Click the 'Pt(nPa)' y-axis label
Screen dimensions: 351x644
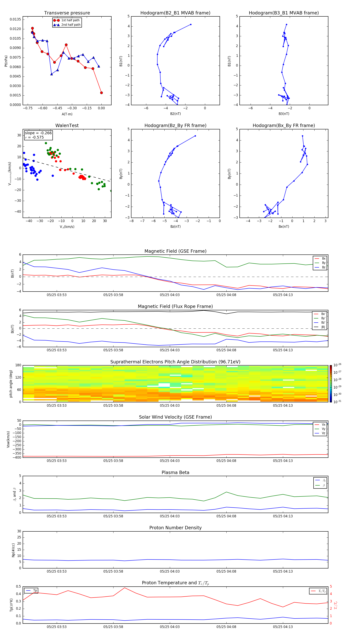point(6,61)
